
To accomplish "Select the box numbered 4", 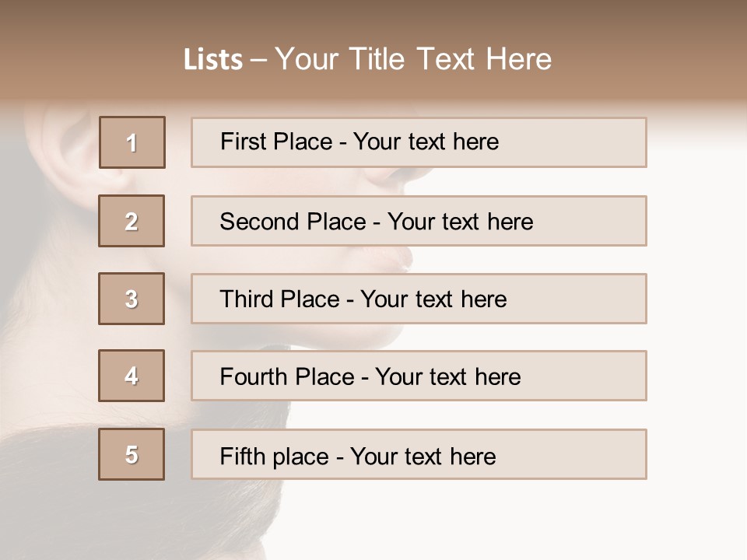I will [x=132, y=376].
